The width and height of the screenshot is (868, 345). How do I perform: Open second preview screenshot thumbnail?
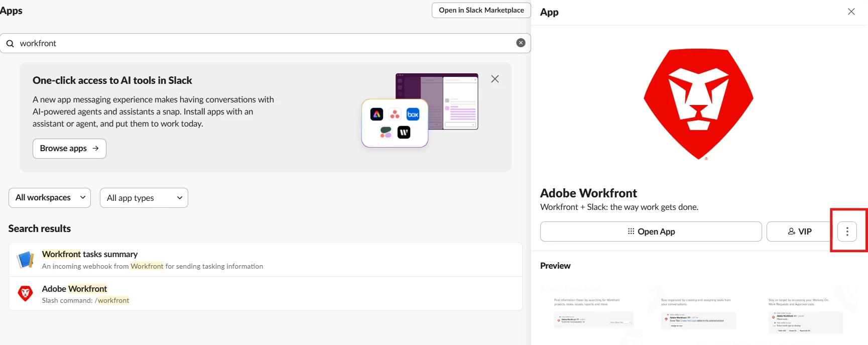click(698, 315)
